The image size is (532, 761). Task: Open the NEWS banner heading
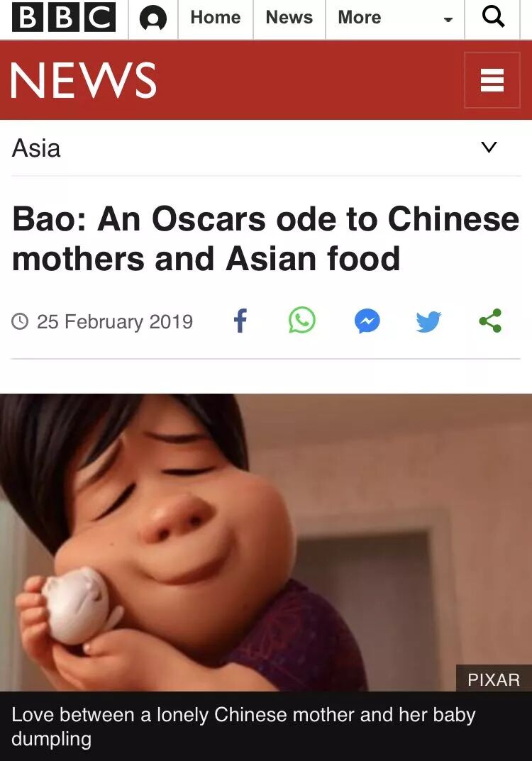[x=84, y=80]
